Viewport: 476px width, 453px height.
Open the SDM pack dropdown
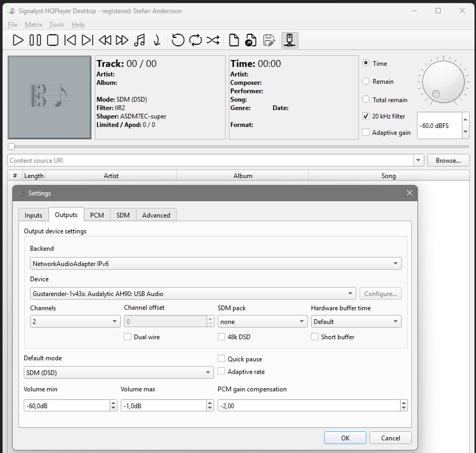click(x=263, y=321)
